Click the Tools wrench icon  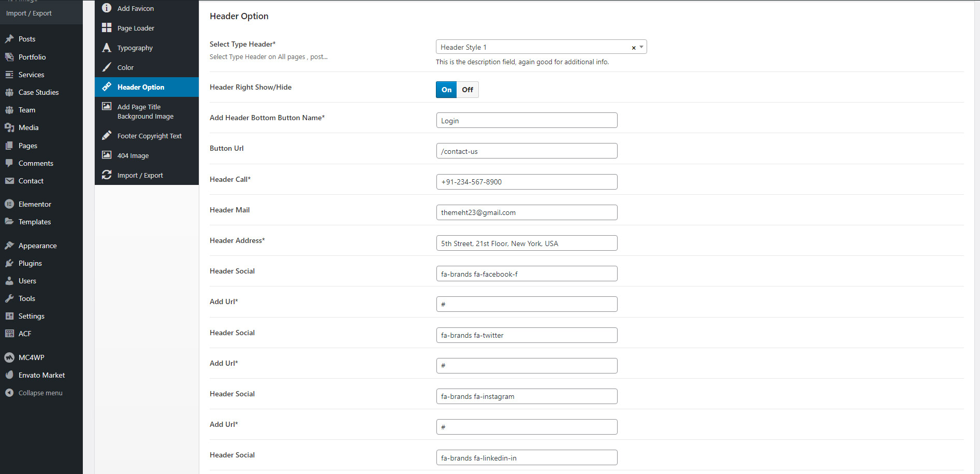(x=9, y=298)
